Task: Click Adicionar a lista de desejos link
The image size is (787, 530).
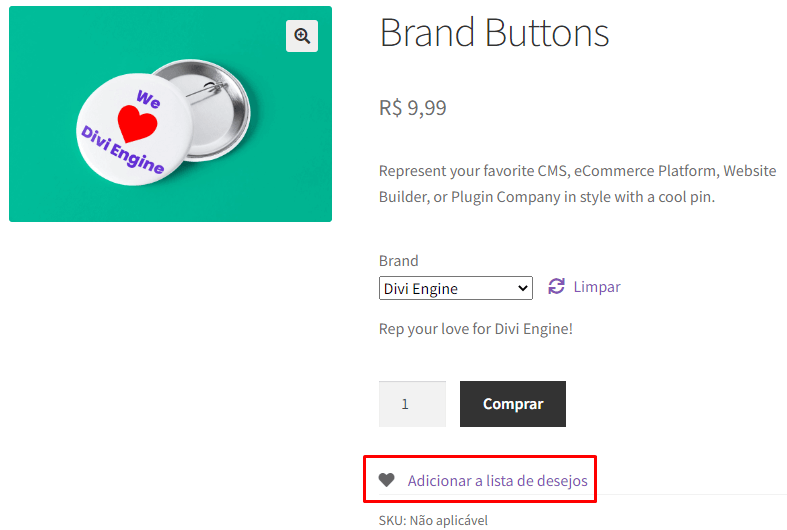Action: (497, 481)
